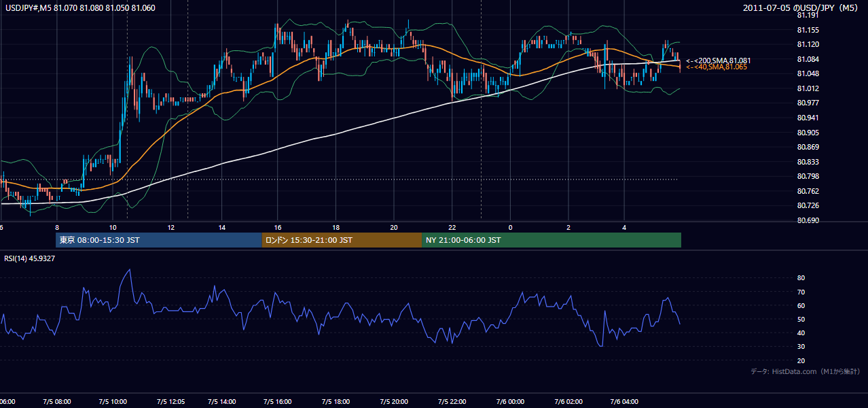Click hour label 14 under the price chart
Viewport: 868px width, 408px height.
221,227
